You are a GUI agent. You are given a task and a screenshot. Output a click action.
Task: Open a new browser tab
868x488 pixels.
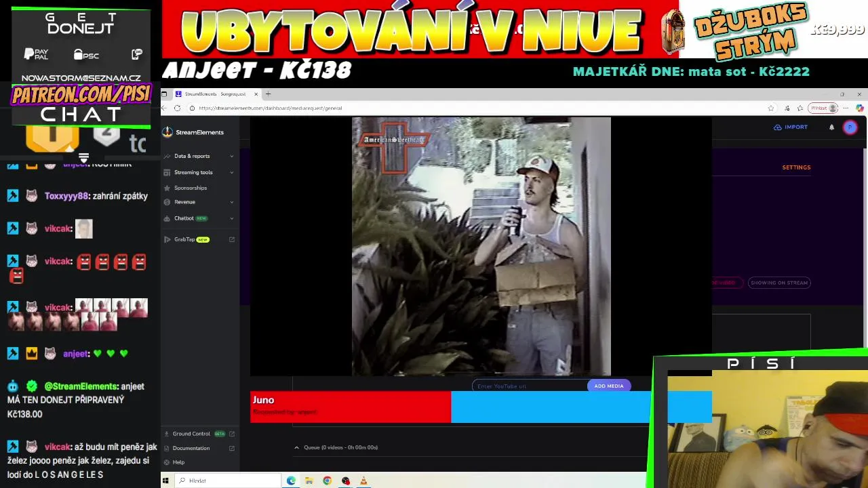click(268, 94)
